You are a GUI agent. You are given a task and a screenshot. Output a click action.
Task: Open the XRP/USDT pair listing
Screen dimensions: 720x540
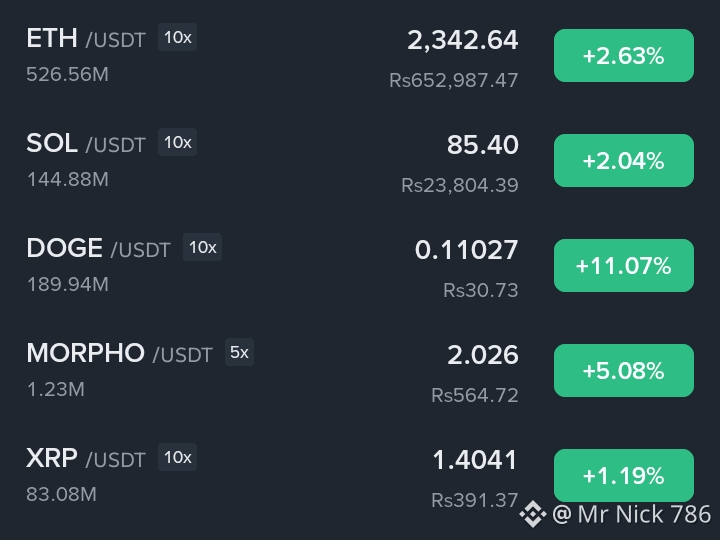(x=360, y=476)
